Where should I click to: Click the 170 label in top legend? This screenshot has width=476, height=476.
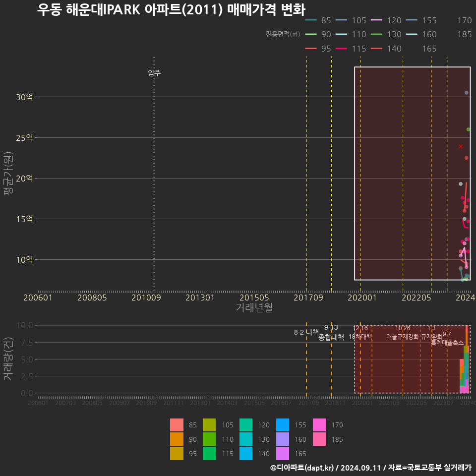pos(465,20)
